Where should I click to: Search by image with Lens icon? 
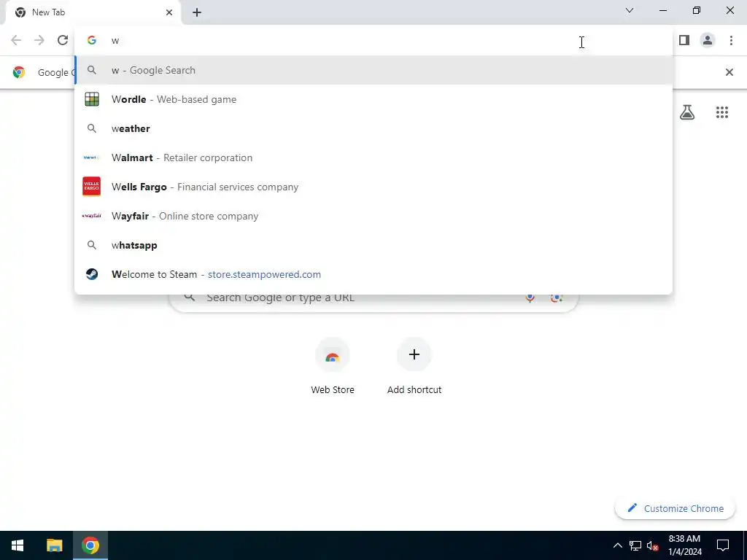(556, 298)
